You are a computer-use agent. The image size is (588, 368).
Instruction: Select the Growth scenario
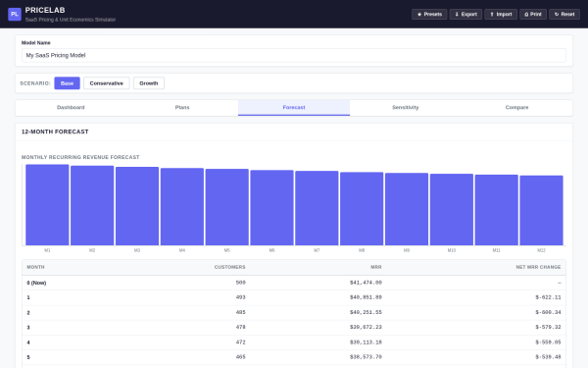[149, 83]
